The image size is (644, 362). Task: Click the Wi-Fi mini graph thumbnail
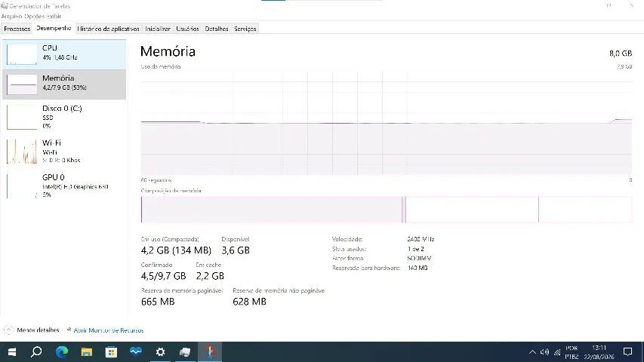22,151
